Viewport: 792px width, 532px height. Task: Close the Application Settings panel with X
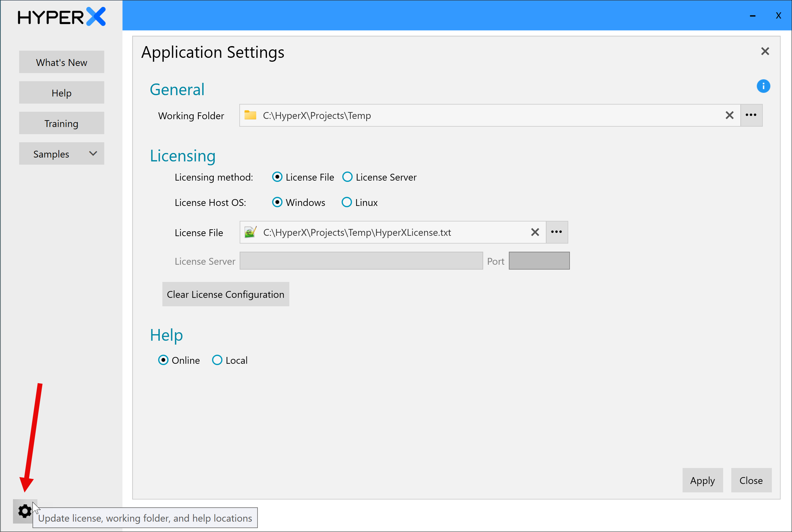point(765,51)
